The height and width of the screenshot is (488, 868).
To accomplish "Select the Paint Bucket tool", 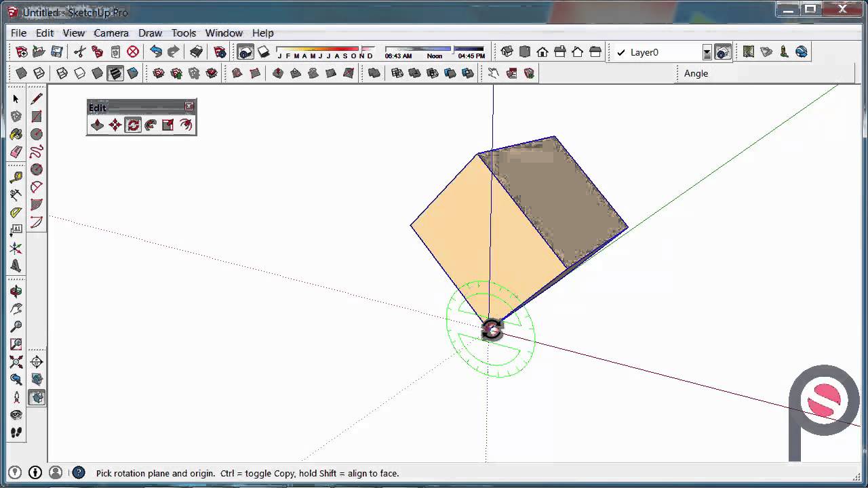I will click(16, 134).
